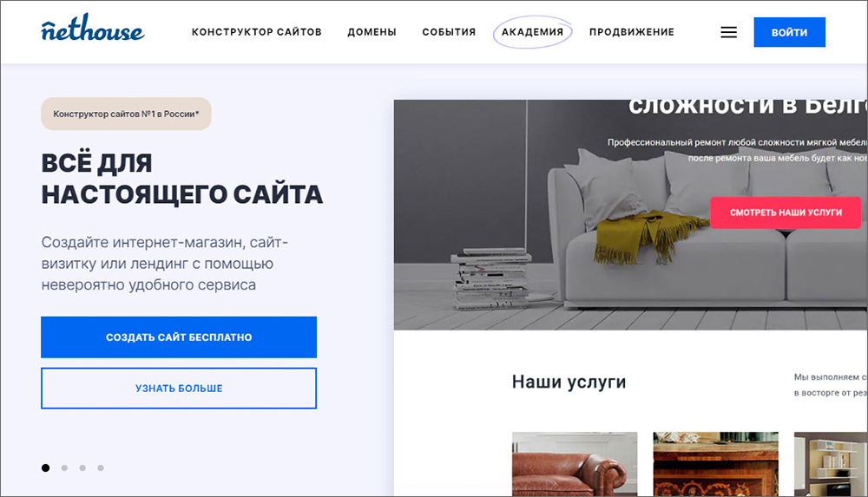
Task: Open the hamburger menu icon
Action: click(728, 32)
